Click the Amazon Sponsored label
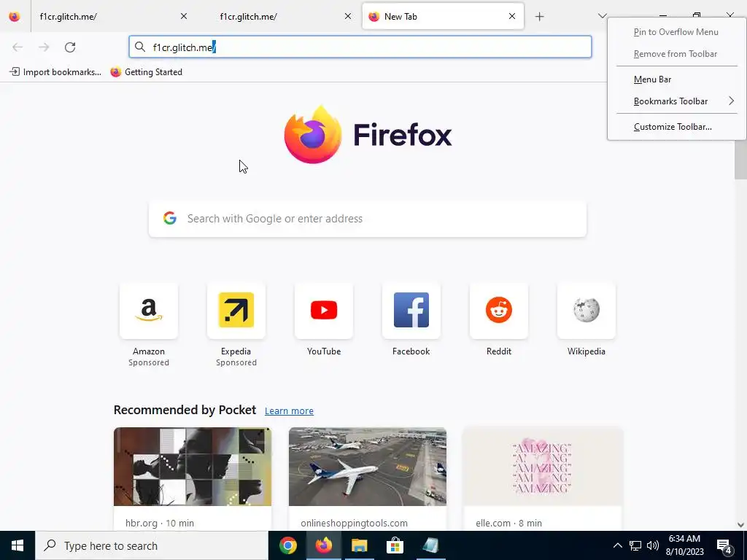Screen dimensions: 747x560 [x=149, y=362]
